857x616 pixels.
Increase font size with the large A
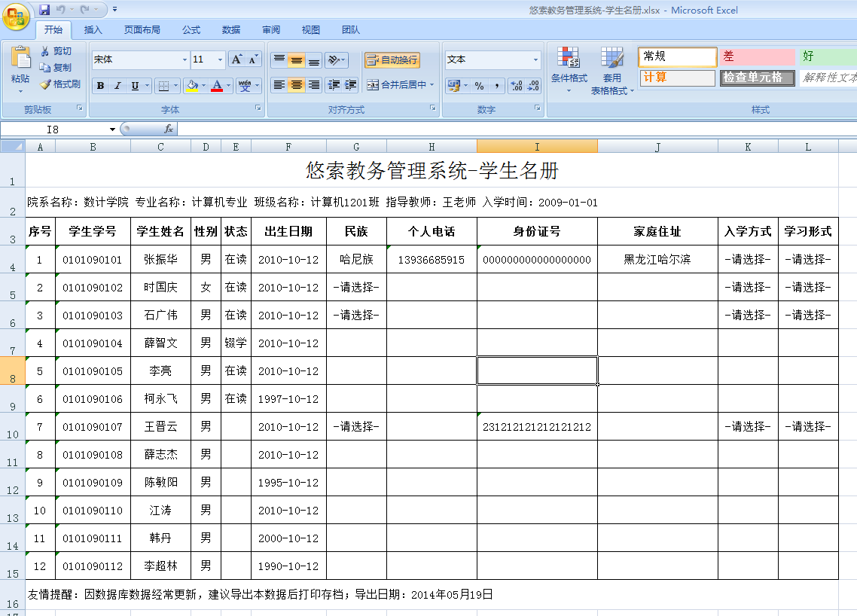tap(236, 59)
